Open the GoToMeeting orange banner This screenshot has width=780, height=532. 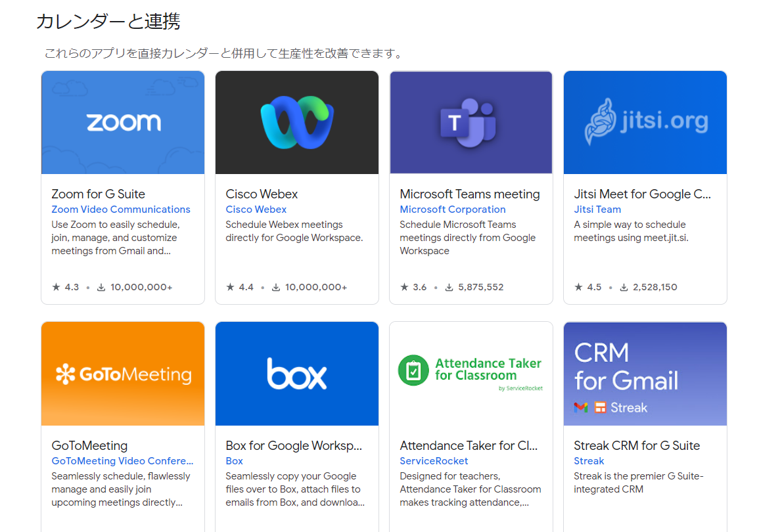123,374
